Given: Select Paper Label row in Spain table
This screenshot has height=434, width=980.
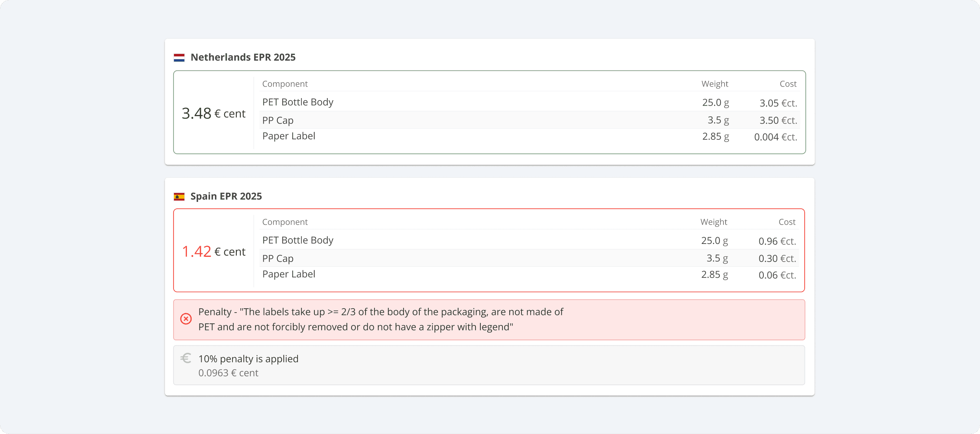Looking at the screenshot, I should (529, 274).
